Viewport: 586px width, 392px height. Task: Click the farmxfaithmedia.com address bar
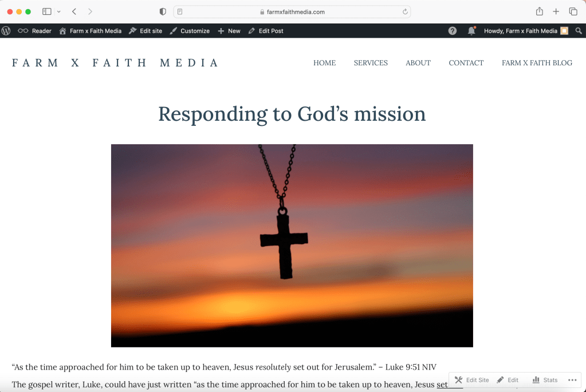click(x=292, y=11)
